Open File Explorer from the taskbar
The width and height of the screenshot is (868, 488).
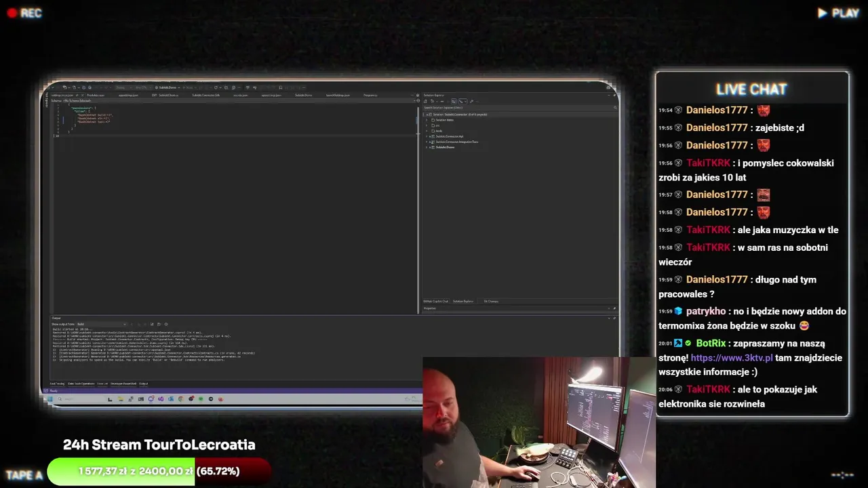121,399
